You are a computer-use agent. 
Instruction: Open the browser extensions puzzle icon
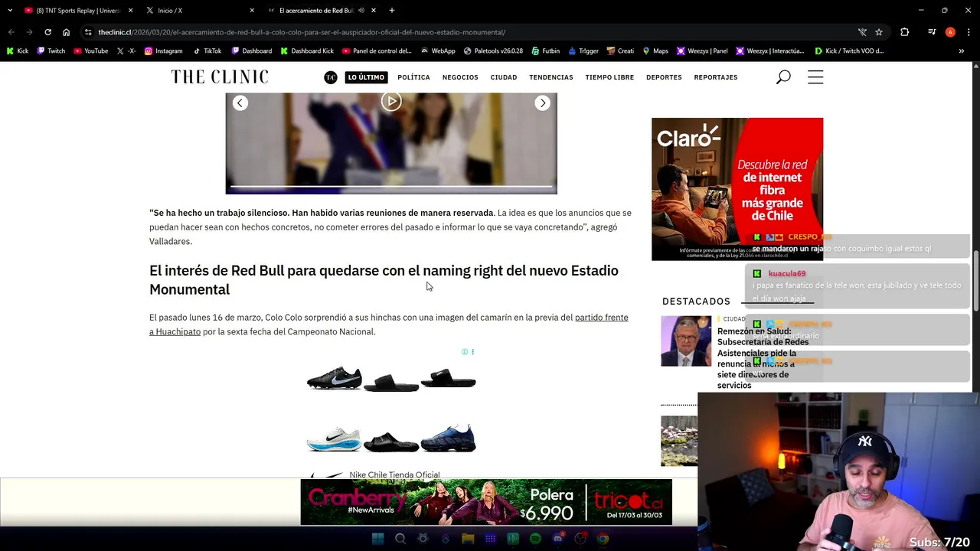pyautogui.click(x=905, y=32)
